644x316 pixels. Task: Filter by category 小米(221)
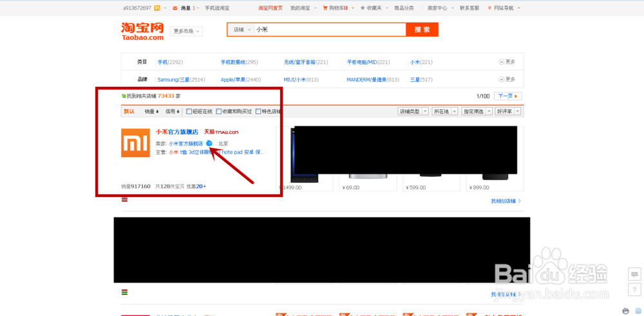tap(421, 62)
